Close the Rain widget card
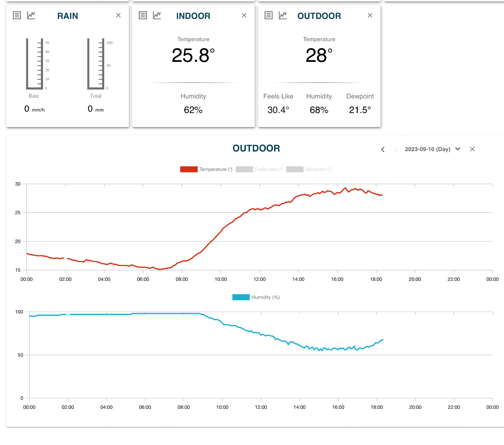This screenshot has height=445, width=504. click(x=118, y=15)
